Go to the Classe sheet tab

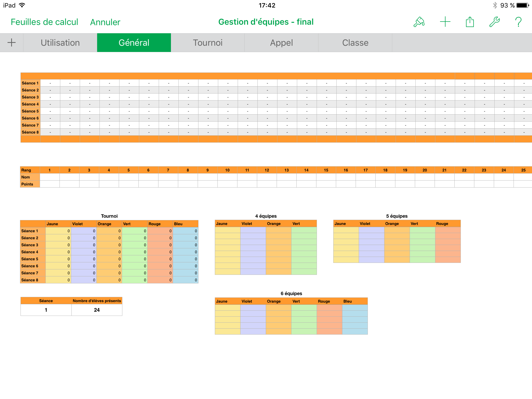[x=355, y=43]
